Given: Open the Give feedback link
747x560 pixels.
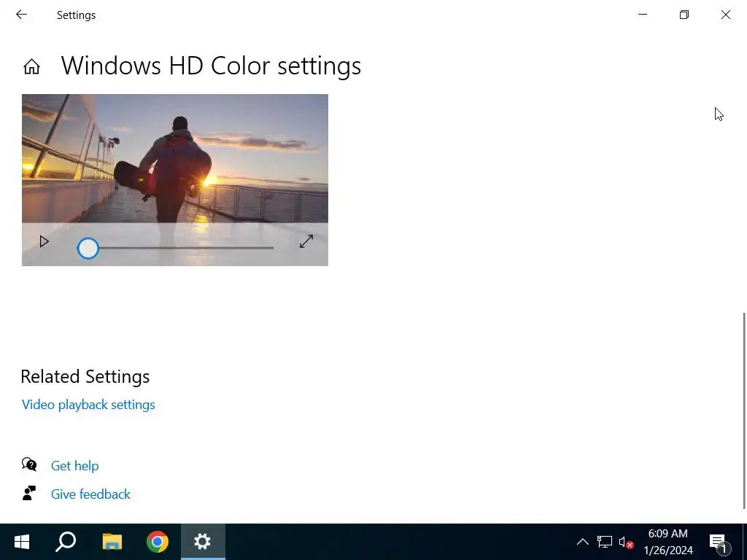Looking at the screenshot, I should pyautogui.click(x=90, y=494).
